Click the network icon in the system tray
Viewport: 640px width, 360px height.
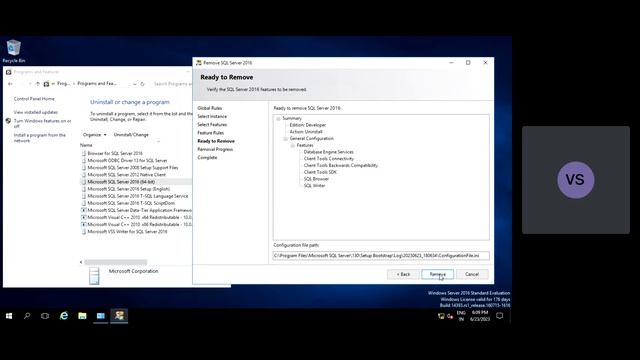click(441, 316)
